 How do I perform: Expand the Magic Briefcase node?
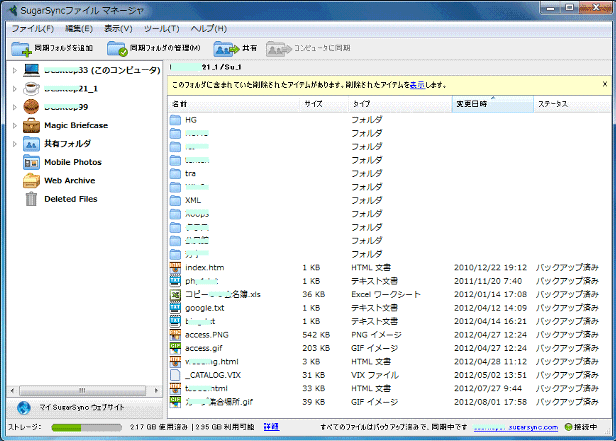coord(15,126)
